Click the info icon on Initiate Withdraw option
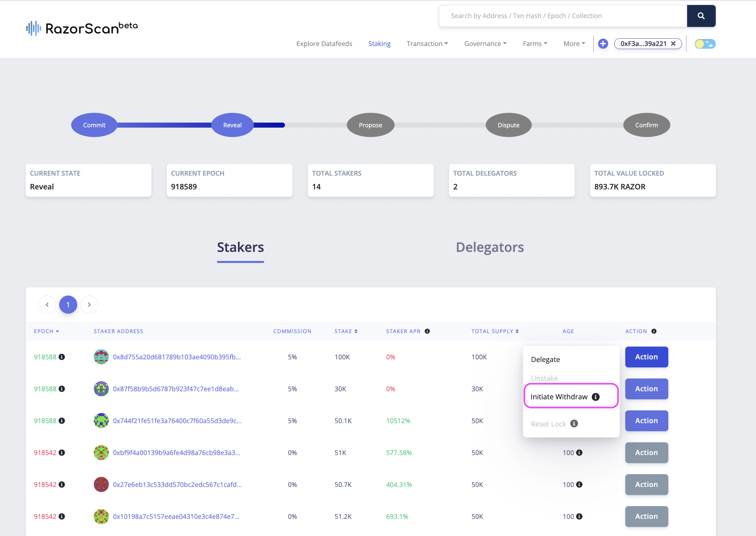The height and width of the screenshot is (536, 756). coord(596,397)
